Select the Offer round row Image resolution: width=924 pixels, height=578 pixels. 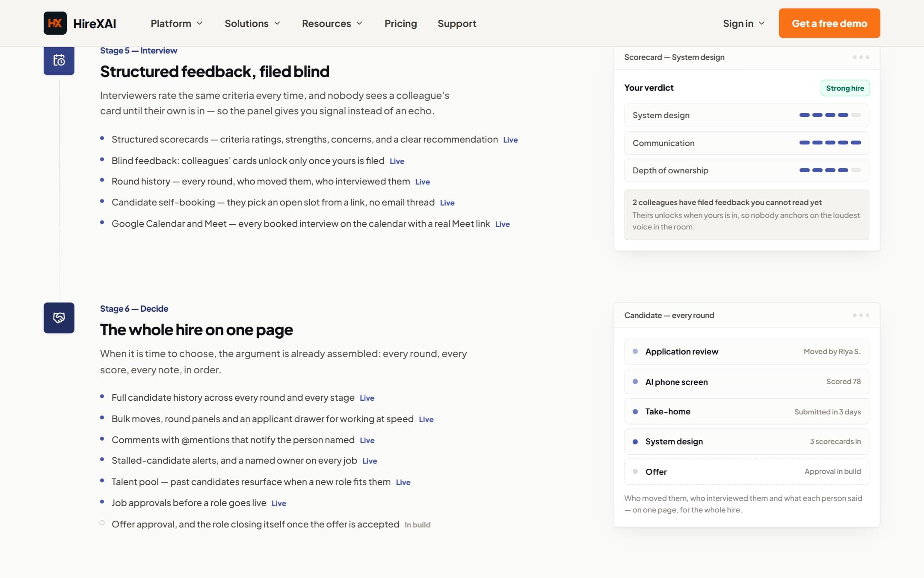click(x=746, y=471)
